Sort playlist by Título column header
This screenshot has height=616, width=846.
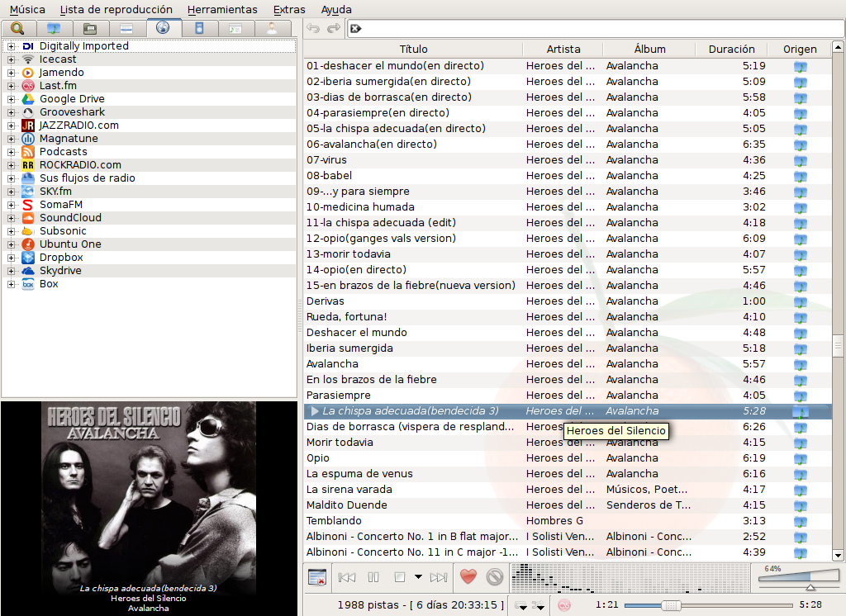413,49
